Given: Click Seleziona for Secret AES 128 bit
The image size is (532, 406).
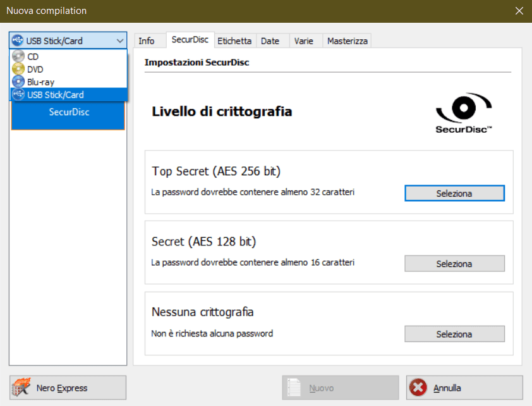Looking at the screenshot, I should pos(454,264).
